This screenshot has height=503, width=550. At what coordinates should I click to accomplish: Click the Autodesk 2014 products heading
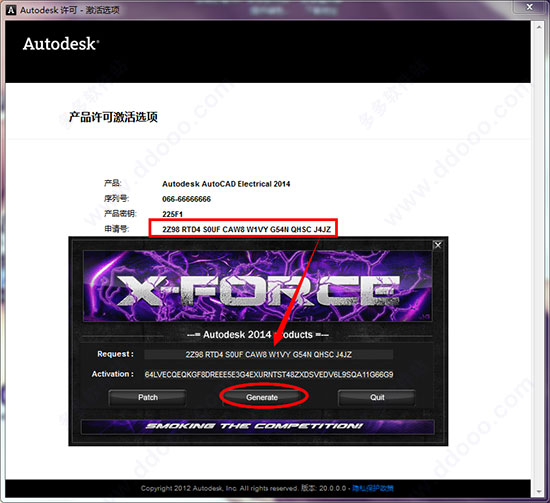click(x=257, y=335)
